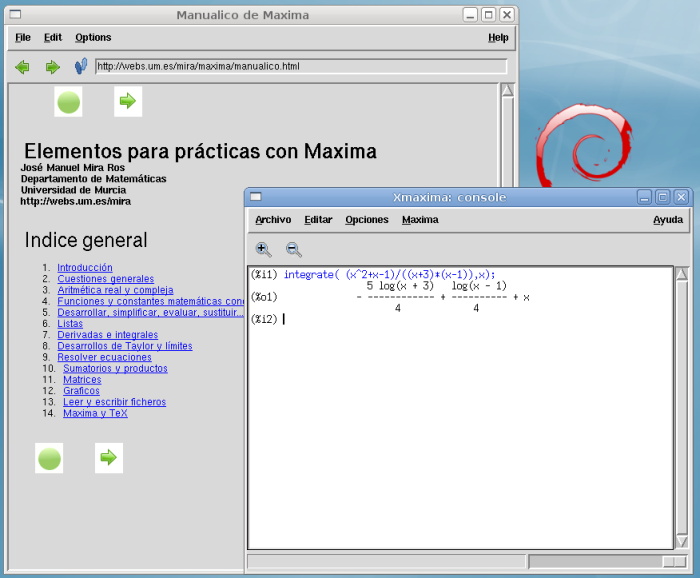
Task: Open Derivadas e integrales link
Action: (x=108, y=334)
